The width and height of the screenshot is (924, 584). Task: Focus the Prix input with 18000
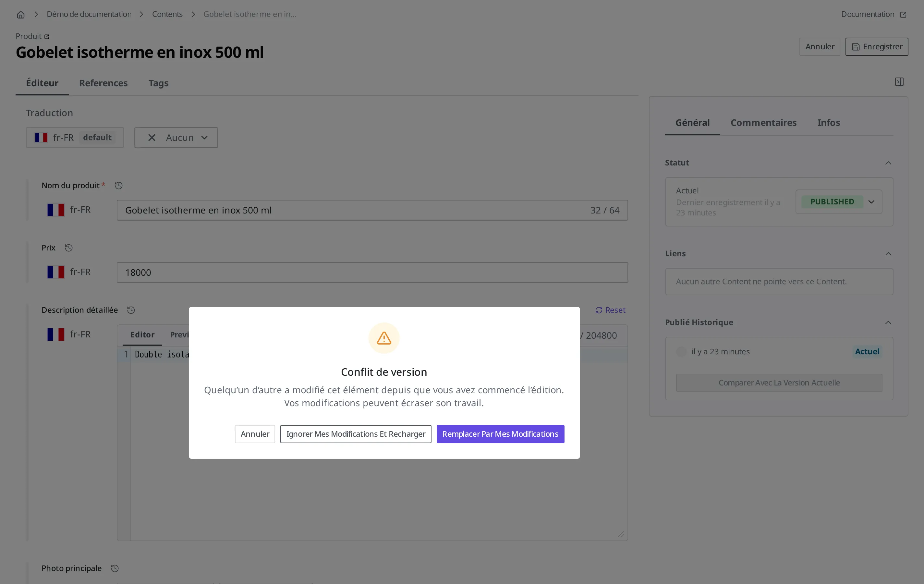(372, 273)
